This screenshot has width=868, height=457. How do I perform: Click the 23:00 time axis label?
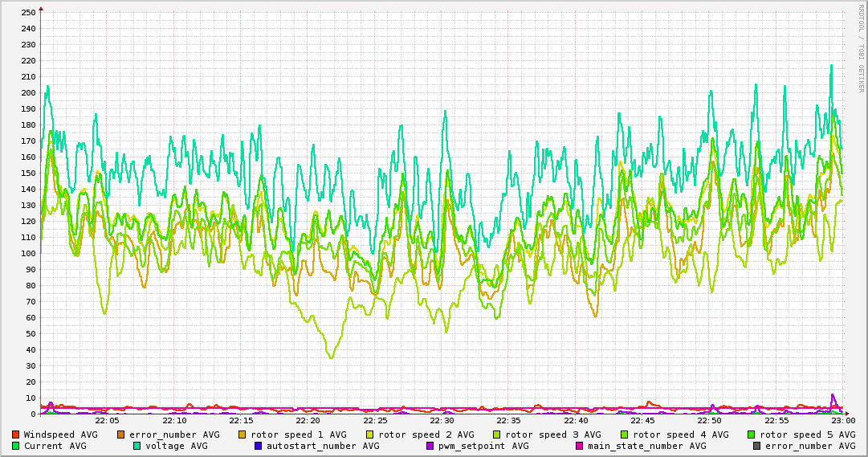pos(843,420)
